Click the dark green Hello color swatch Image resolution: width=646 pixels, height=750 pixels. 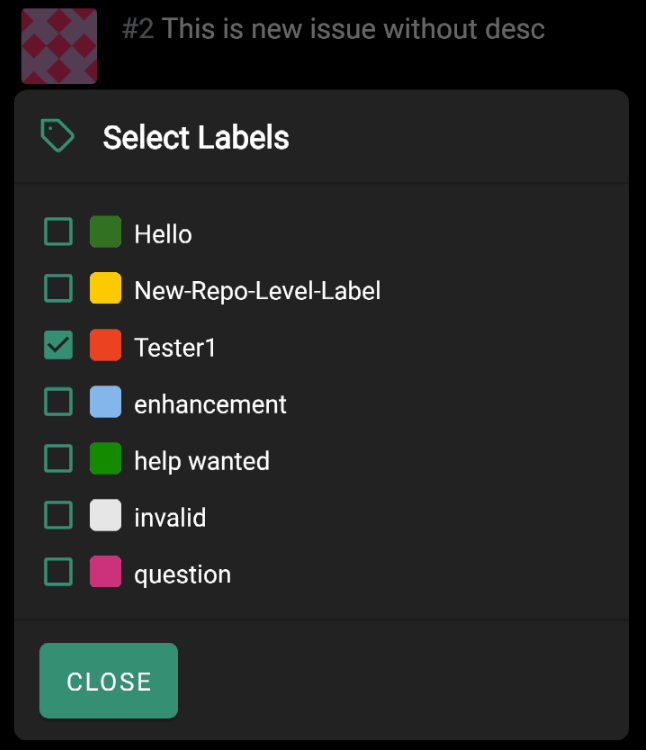coord(106,232)
